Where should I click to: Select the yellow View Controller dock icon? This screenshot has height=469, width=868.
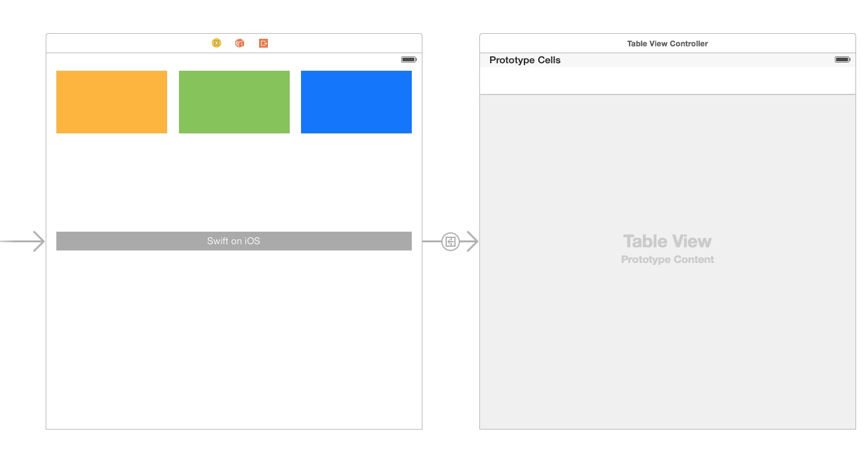point(217,43)
